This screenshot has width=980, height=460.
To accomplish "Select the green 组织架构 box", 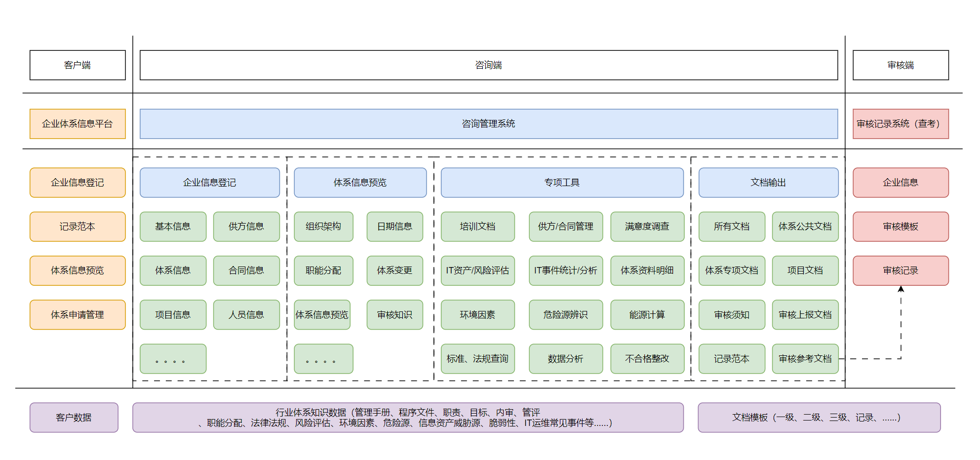I will point(323,227).
